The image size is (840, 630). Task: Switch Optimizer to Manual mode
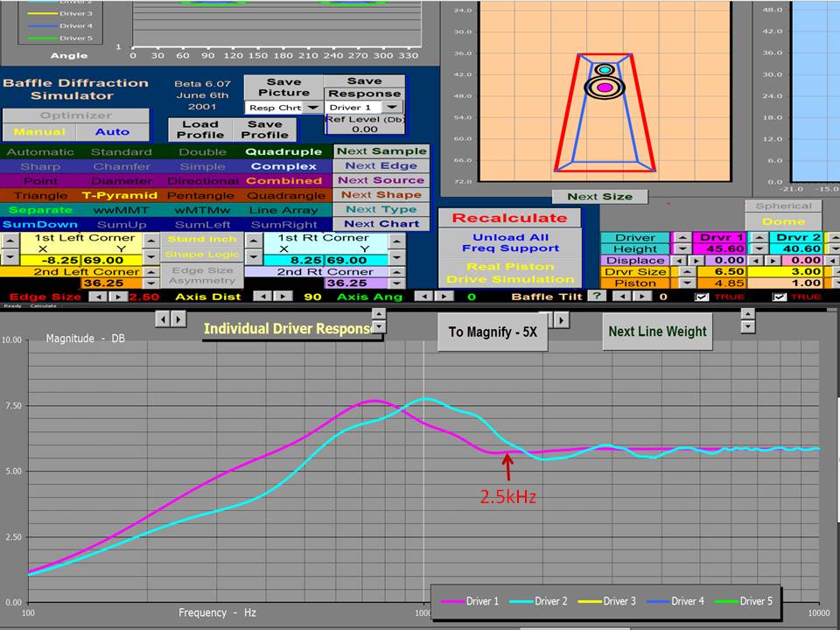pos(39,132)
